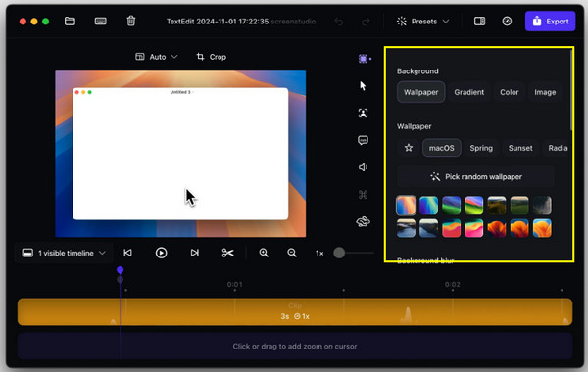Click the settings panel scrollbar
The image size is (588, 372).
pos(571,90)
